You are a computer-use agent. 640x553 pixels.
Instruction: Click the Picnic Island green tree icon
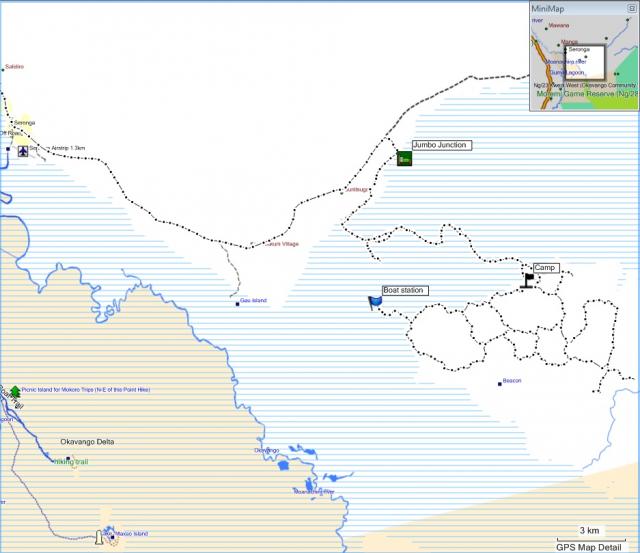(15, 392)
